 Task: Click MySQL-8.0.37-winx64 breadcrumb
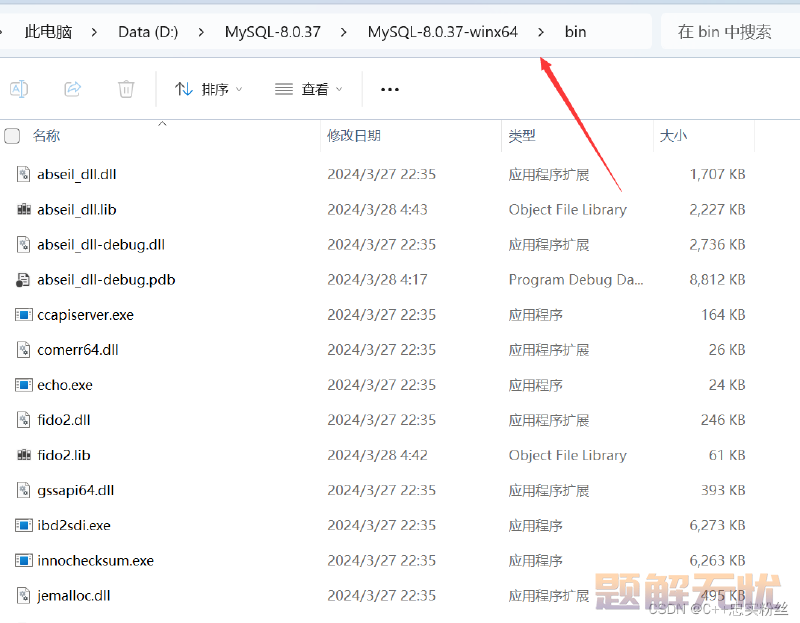(x=442, y=32)
